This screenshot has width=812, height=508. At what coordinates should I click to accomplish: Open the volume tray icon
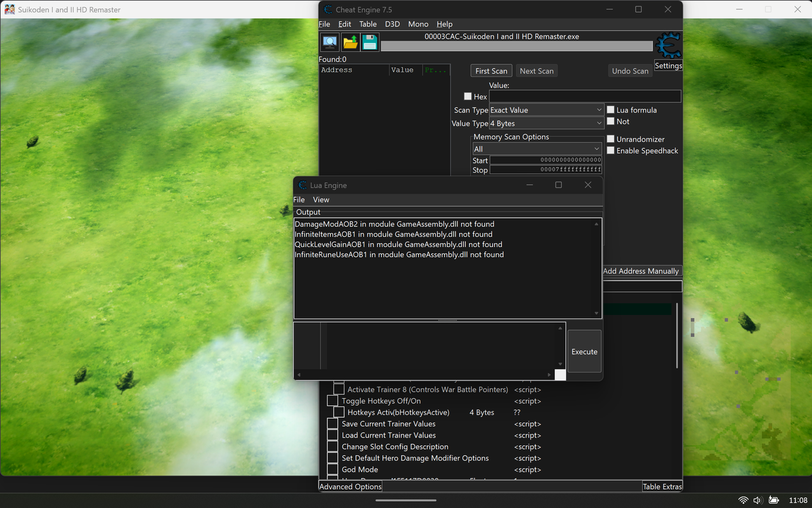point(757,500)
